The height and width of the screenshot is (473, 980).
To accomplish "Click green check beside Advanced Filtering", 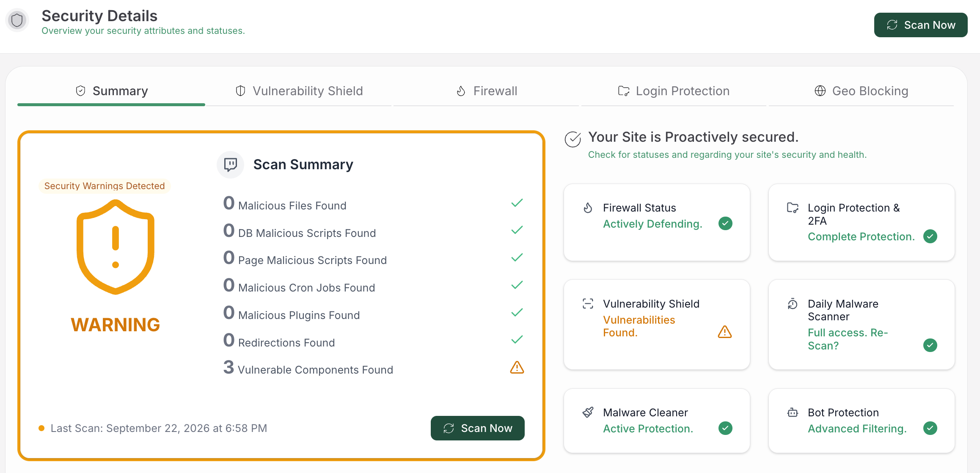I will (930, 428).
